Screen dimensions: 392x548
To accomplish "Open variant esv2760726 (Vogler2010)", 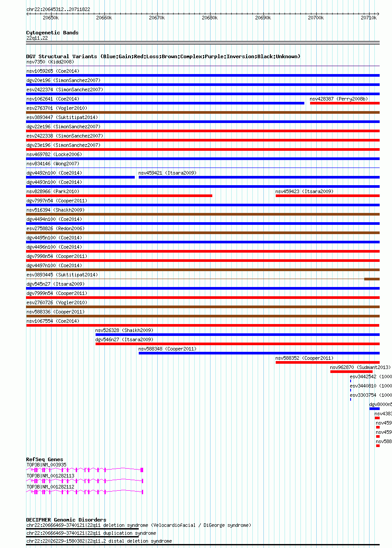I will tap(57, 302).
